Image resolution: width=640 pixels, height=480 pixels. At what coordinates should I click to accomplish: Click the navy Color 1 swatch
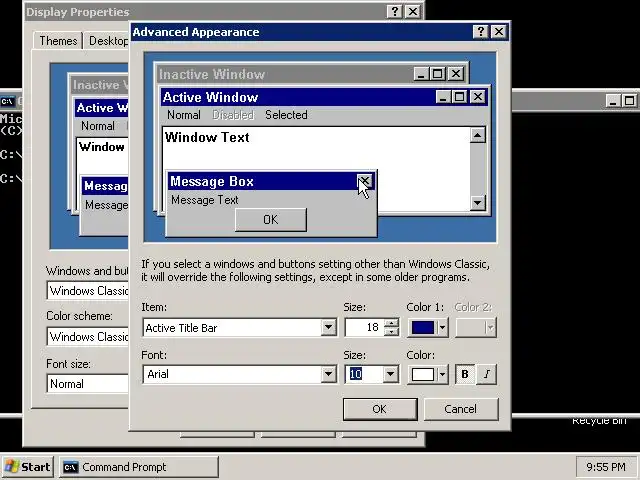pos(423,328)
